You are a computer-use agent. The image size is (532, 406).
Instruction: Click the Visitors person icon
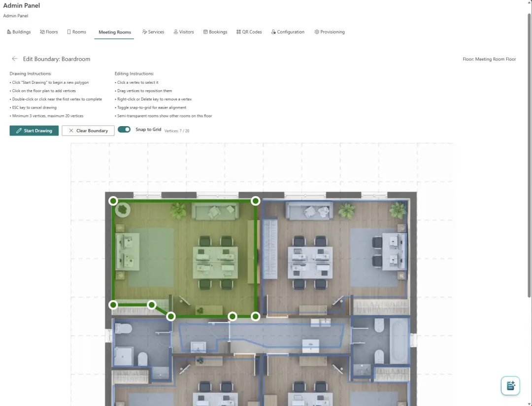pyautogui.click(x=175, y=32)
